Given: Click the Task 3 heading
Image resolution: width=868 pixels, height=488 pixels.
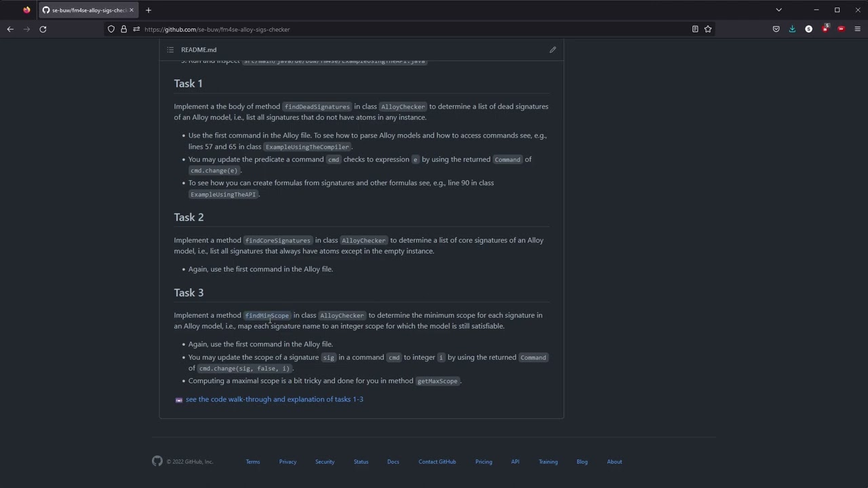Looking at the screenshot, I should pos(189,292).
